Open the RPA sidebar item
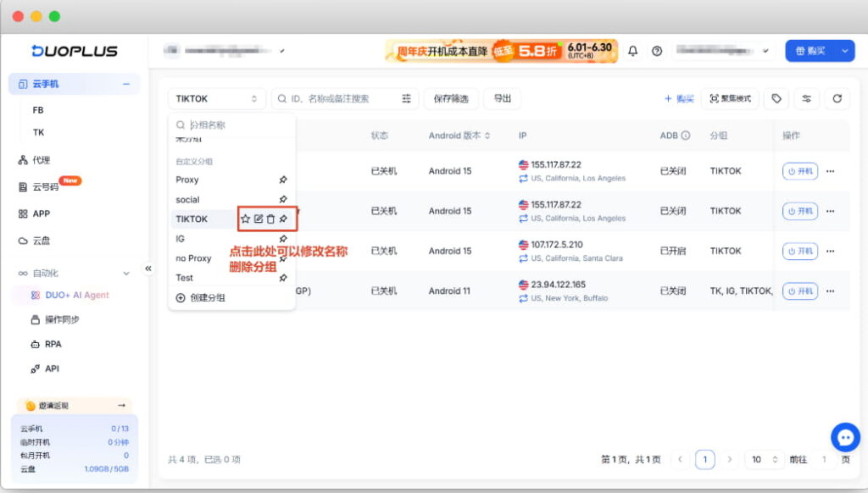The image size is (868, 493). [x=53, y=344]
